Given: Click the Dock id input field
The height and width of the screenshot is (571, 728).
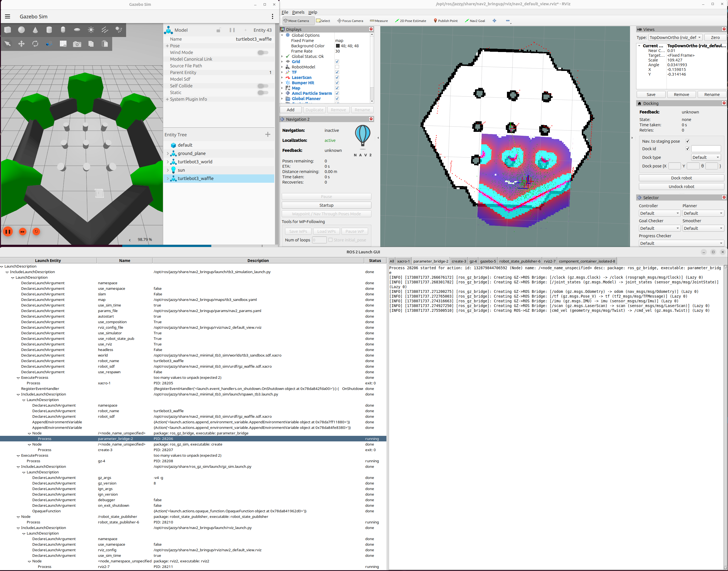Looking at the screenshot, I should (x=705, y=149).
